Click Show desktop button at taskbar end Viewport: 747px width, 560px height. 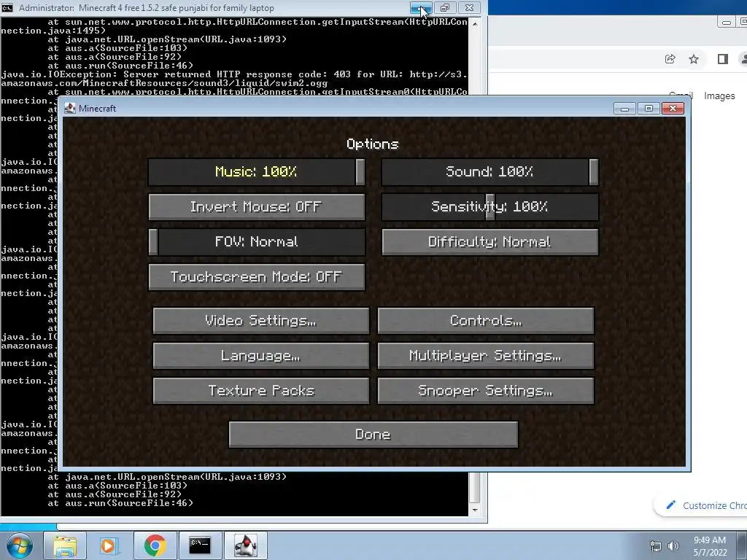[x=743, y=545]
